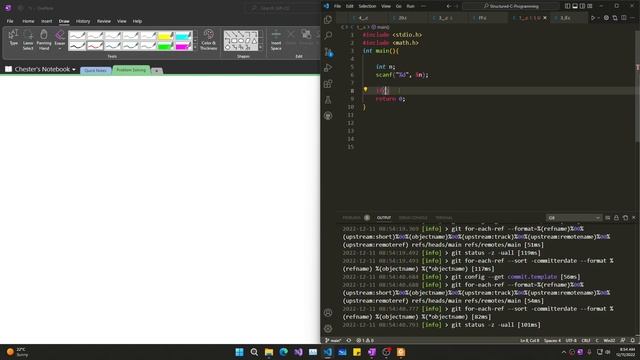The height and width of the screenshot is (360, 640).
Task: Open Color & Thickness options
Action: [x=209, y=40]
